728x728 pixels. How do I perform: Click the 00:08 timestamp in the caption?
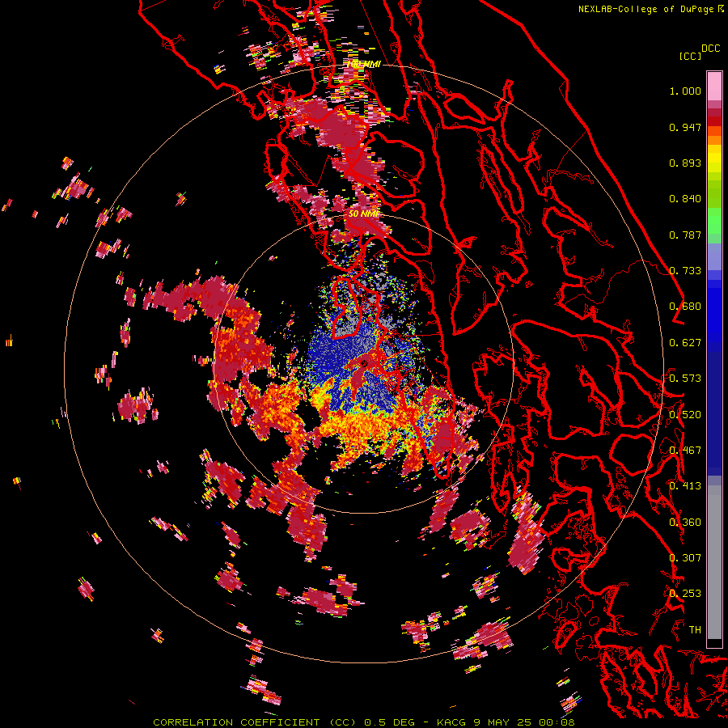tap(557, 722)
